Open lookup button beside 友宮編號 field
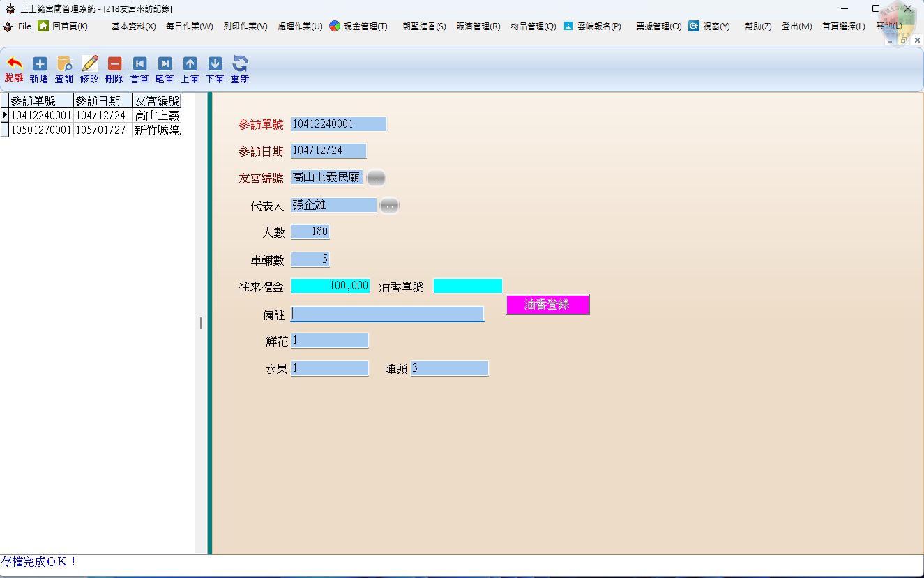Screen dimensions: 924x578 tap(376, 178)
